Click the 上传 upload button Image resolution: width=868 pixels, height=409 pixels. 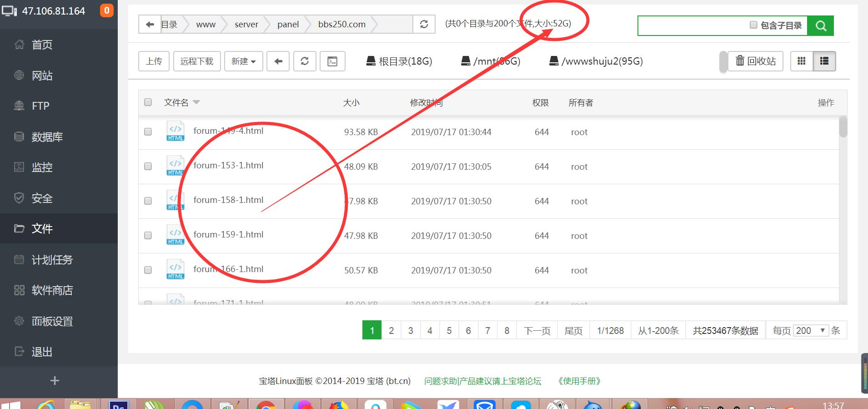click(x=154, y=61)
